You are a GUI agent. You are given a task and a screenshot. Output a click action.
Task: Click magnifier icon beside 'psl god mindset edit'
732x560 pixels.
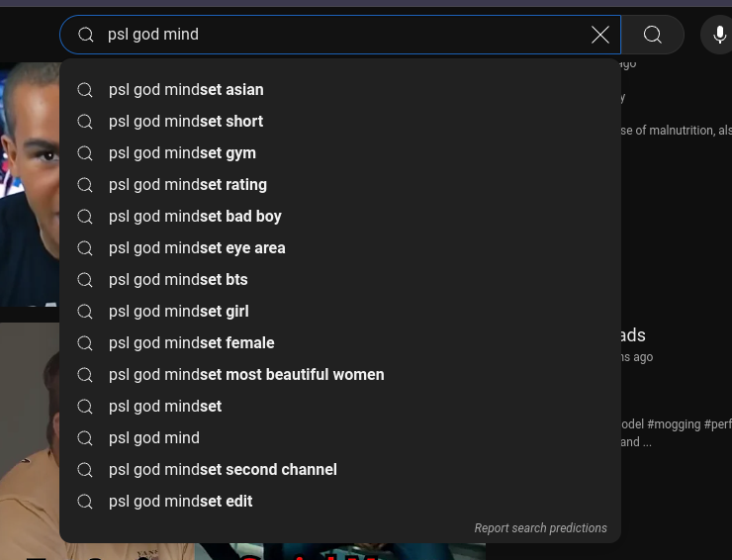pyautogui.click(x=85, y=502)
